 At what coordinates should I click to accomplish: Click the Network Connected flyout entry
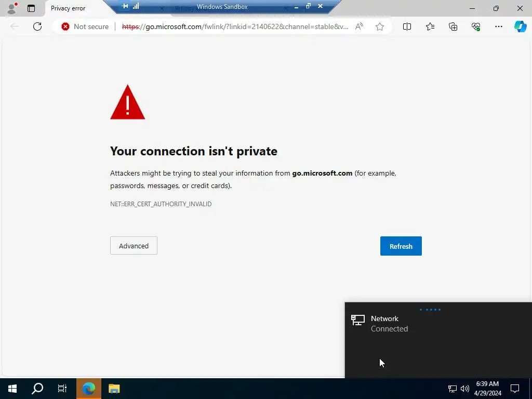(x=438, y=324)
